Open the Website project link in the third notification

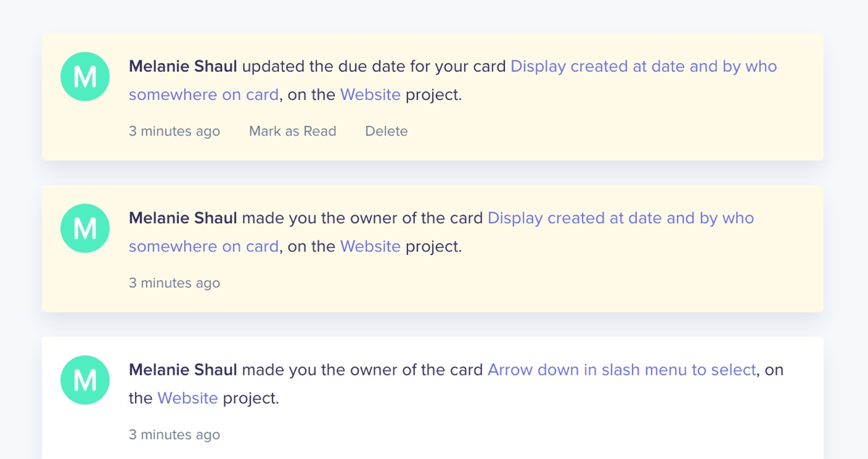click(x=188, y=398)
